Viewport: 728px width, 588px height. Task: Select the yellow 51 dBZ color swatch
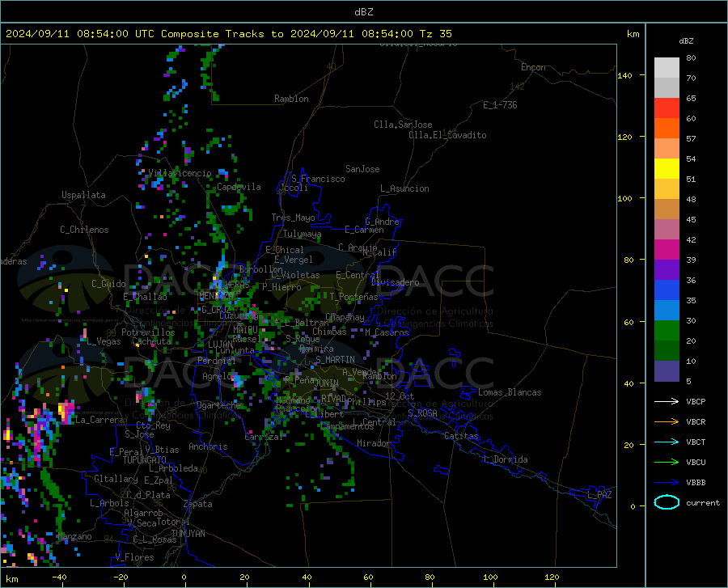click(667, 169)
